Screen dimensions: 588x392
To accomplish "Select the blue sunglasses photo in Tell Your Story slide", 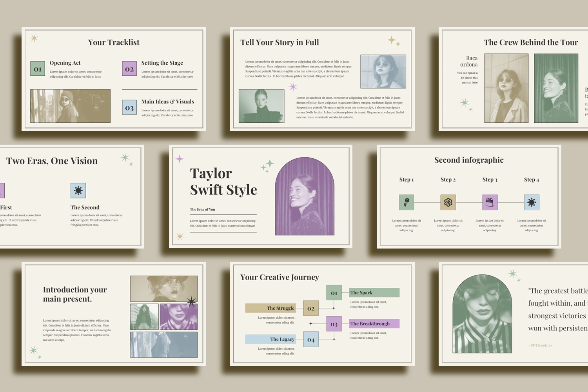I will tap(383, 71).
